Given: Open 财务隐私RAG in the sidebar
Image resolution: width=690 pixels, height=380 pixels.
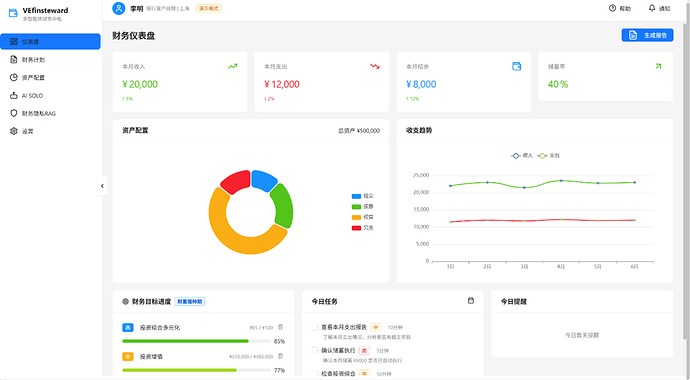Looking at the screenshot, I should [50, 113].
